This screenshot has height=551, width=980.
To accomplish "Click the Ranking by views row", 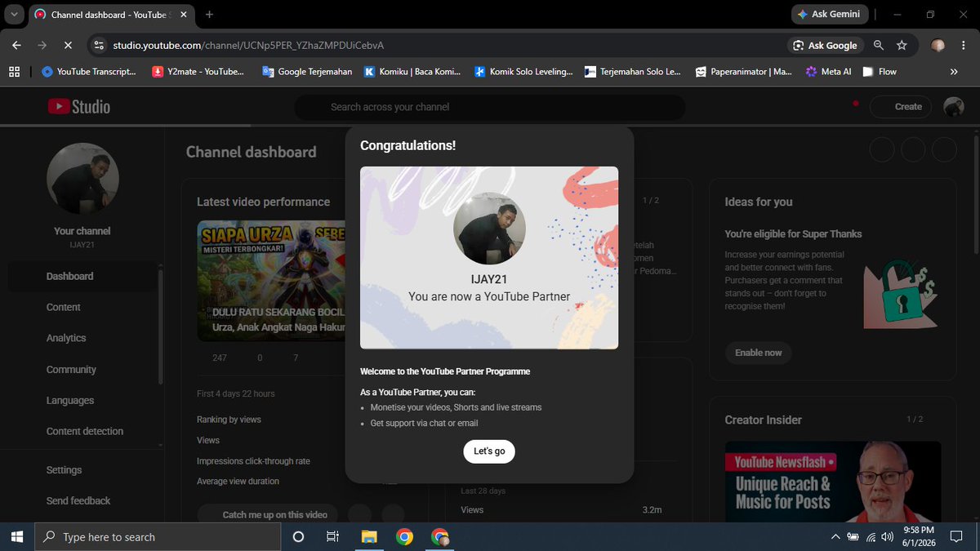I will point(229,419).
